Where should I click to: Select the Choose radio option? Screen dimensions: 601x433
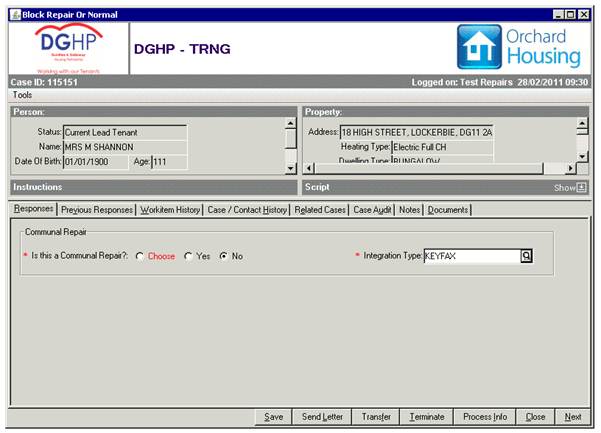pos(140,256)
